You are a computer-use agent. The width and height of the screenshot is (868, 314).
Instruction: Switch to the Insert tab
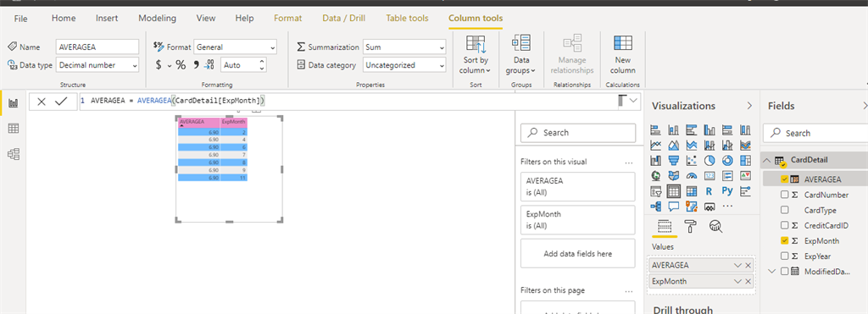[107, 19]
